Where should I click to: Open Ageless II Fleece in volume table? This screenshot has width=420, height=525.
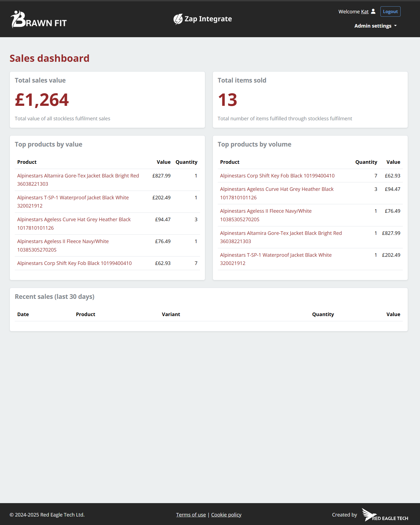tap(266, 211)
